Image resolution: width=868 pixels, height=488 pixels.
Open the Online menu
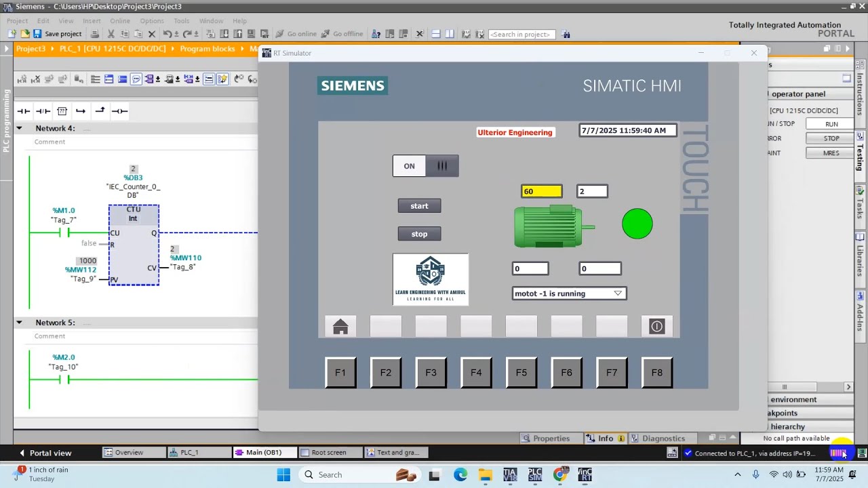(120, 21)
